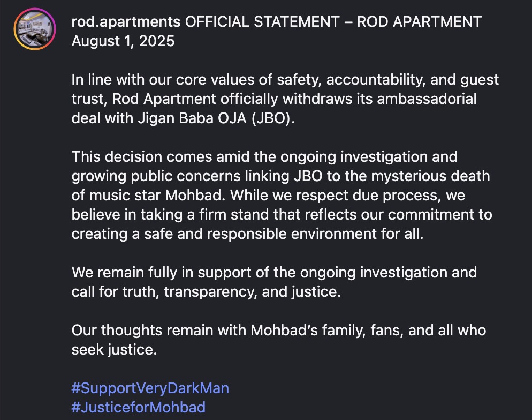Click the August 1, 2025 date
This screenshot has width=532, height=420.
pyautogui.click(x=123, y=41)
